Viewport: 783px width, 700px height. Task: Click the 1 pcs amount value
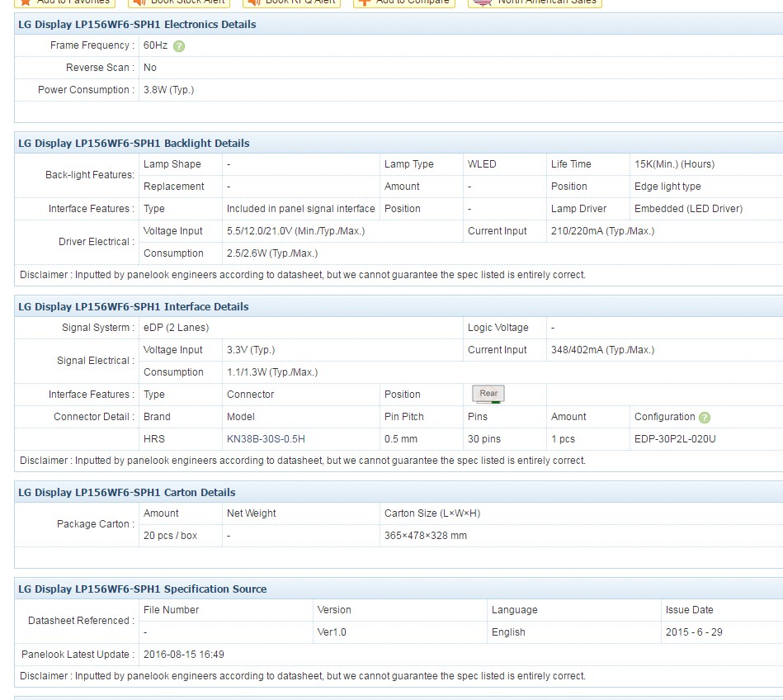563,439
